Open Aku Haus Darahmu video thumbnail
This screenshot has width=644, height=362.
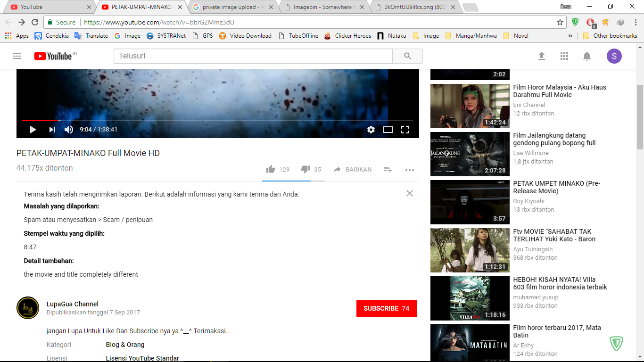[x=470, y=106]
